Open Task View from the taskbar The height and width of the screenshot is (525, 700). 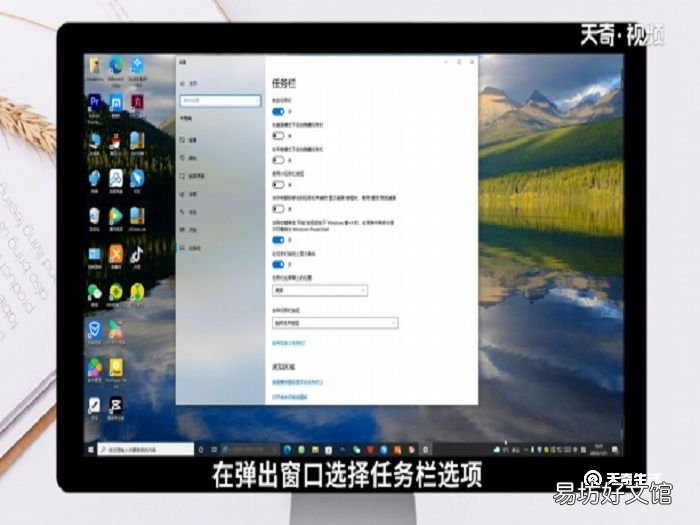tap(214, 450)
